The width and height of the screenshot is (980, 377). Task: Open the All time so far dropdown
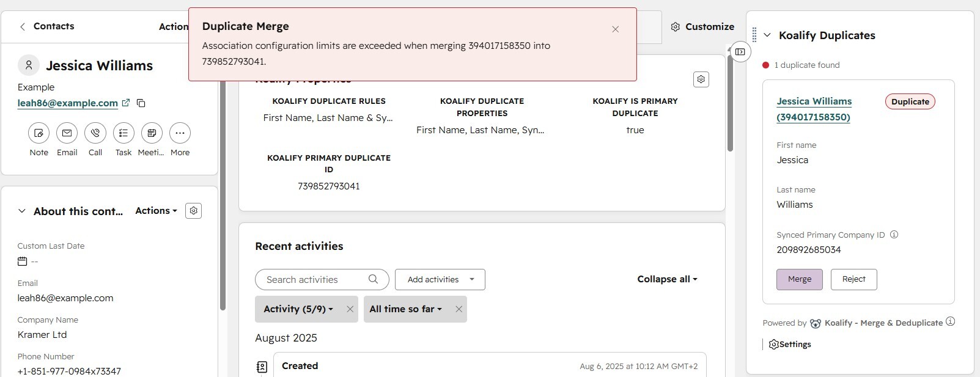pos(405,309)
